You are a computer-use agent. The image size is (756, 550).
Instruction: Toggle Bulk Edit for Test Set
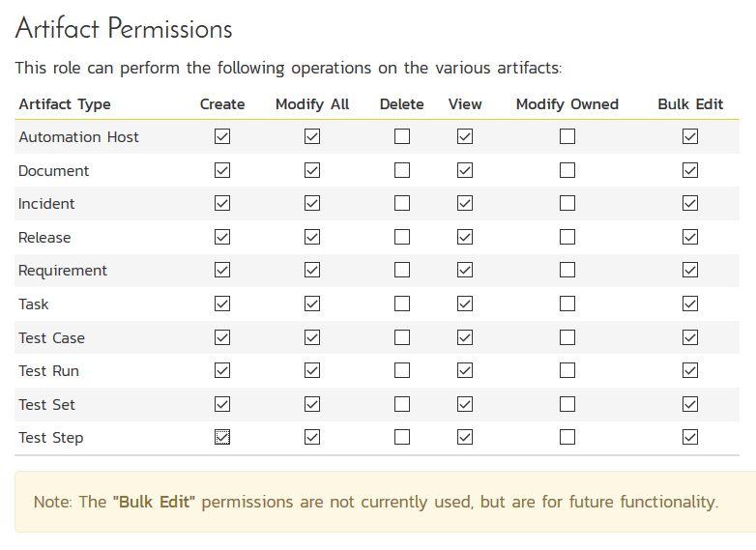pos(690,404)
